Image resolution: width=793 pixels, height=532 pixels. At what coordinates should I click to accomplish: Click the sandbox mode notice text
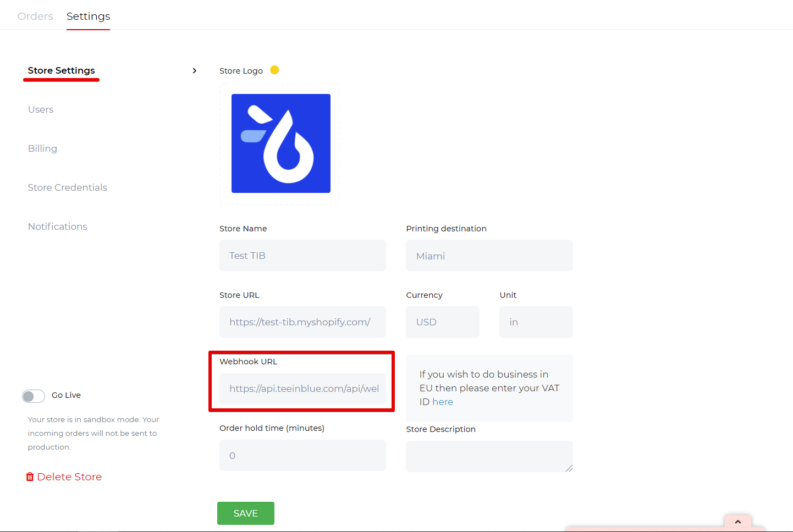click(93, 433)
